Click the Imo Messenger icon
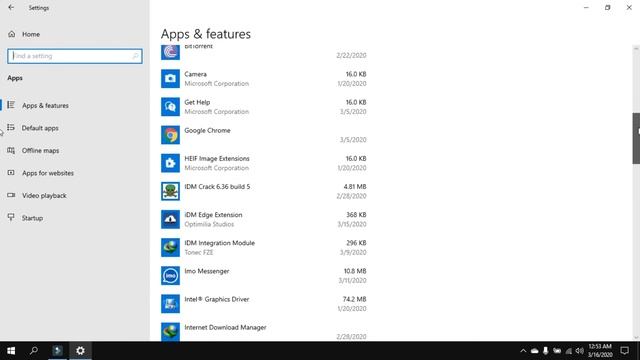 [170, 276]
